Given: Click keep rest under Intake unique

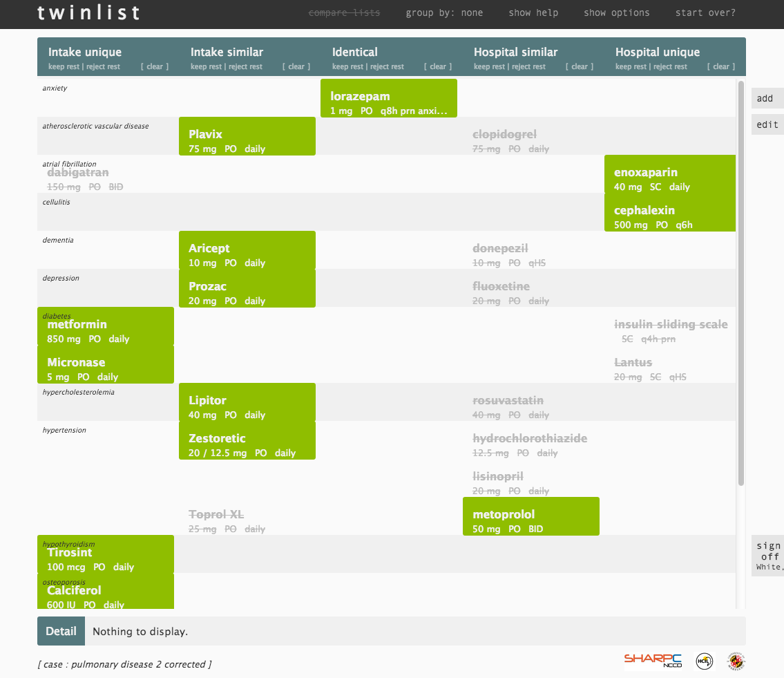Looking at the screenshot, I should tap(64, 66).
